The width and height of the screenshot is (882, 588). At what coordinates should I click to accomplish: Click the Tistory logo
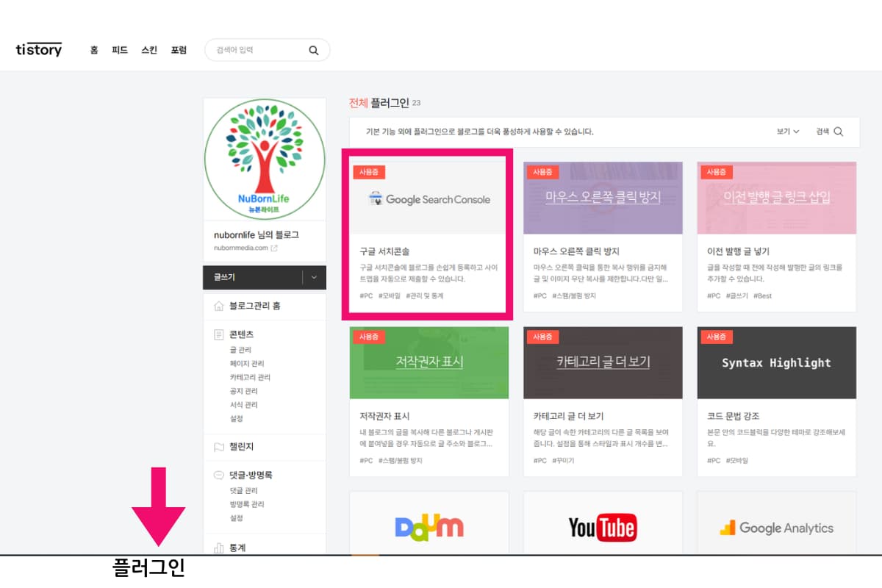click(x=38, y=49)
